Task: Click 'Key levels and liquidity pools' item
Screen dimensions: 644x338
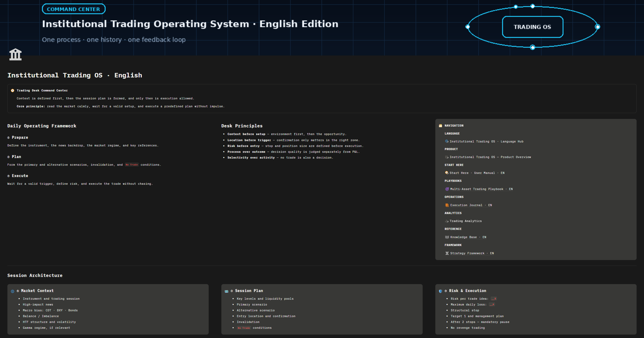Action: pyautogui.click(x=265, y=299)
